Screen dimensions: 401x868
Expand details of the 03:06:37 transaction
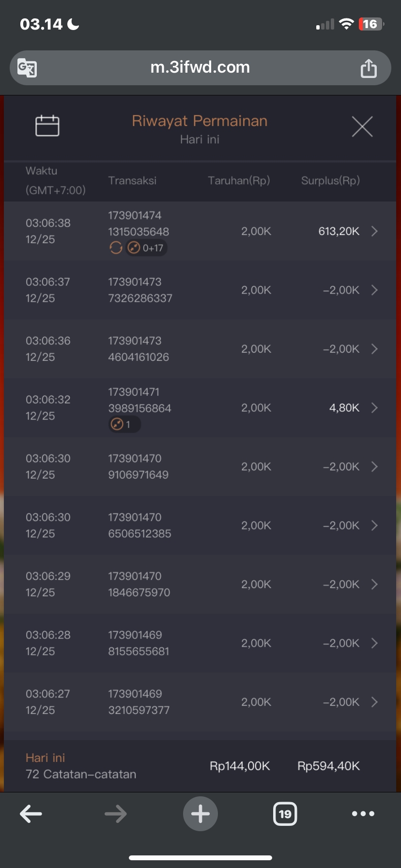tap(374, 290)
